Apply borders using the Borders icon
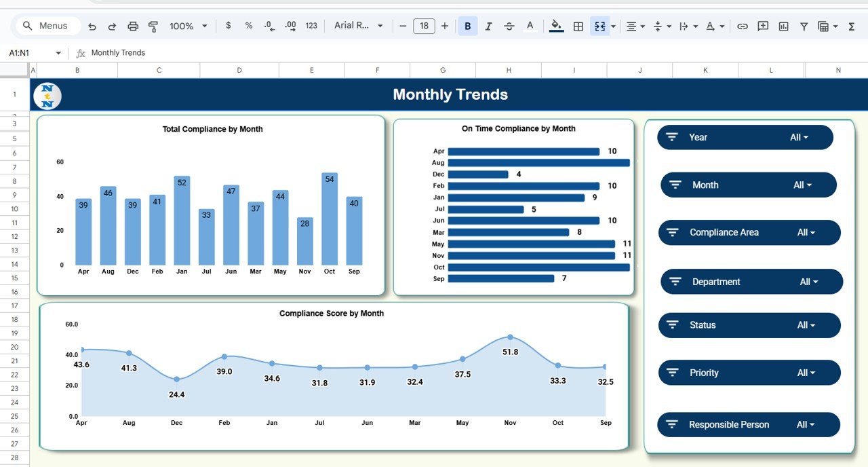868x467 pixels. (x=578, y=26)
